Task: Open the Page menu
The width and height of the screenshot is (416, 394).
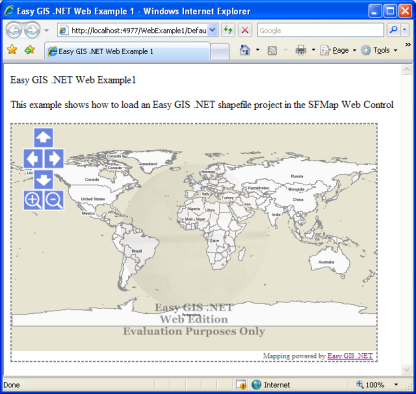Action: click(x=338, y=50)
